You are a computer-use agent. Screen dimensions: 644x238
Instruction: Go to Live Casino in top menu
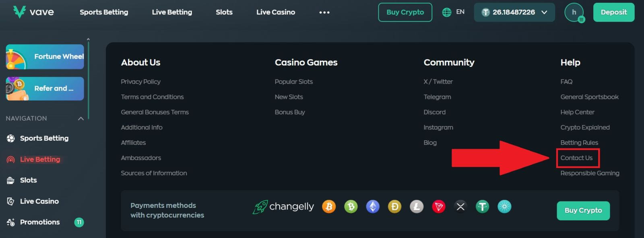(276, 12)
